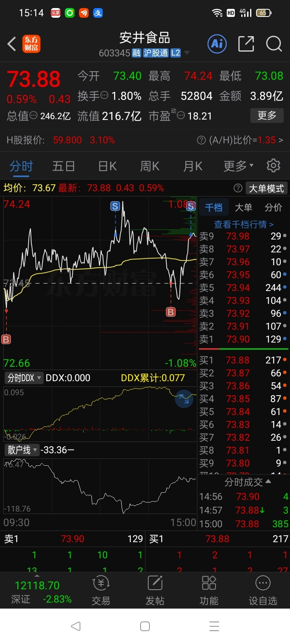The height and width of the screenshot is (644, 290).
Task: Switch to 日K tab
Action: point(107,166)
